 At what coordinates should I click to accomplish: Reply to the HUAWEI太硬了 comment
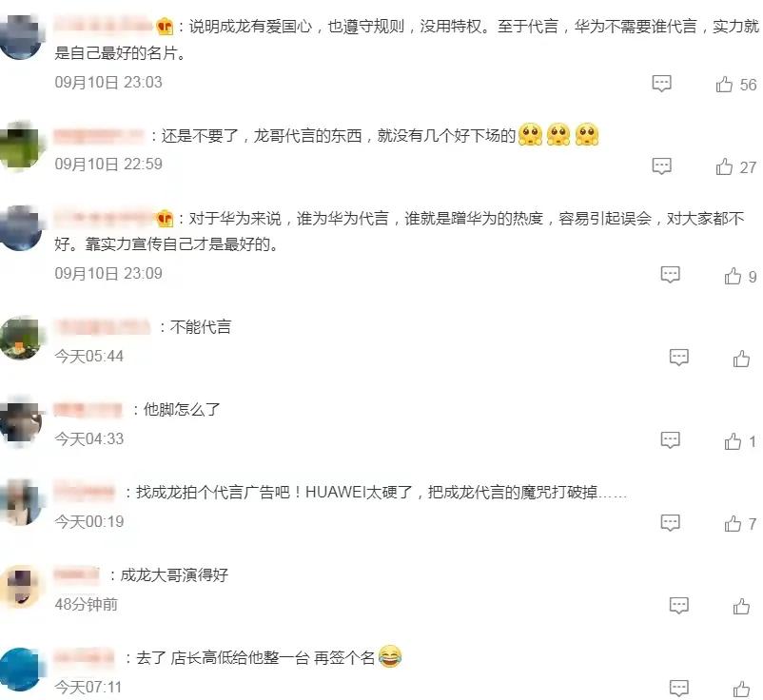coord(670,523)
